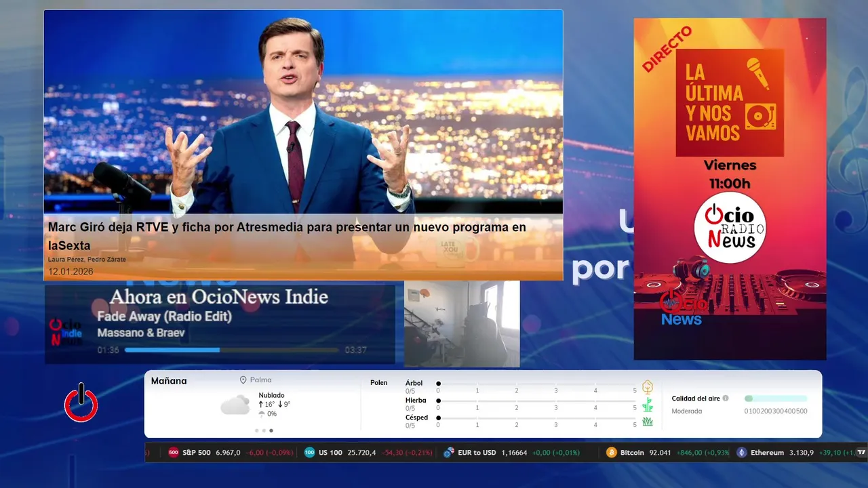Click the 01:36 elapsed time
This screenshot has width=868, height=488.
pyautogui.click(x=108, y=350)
